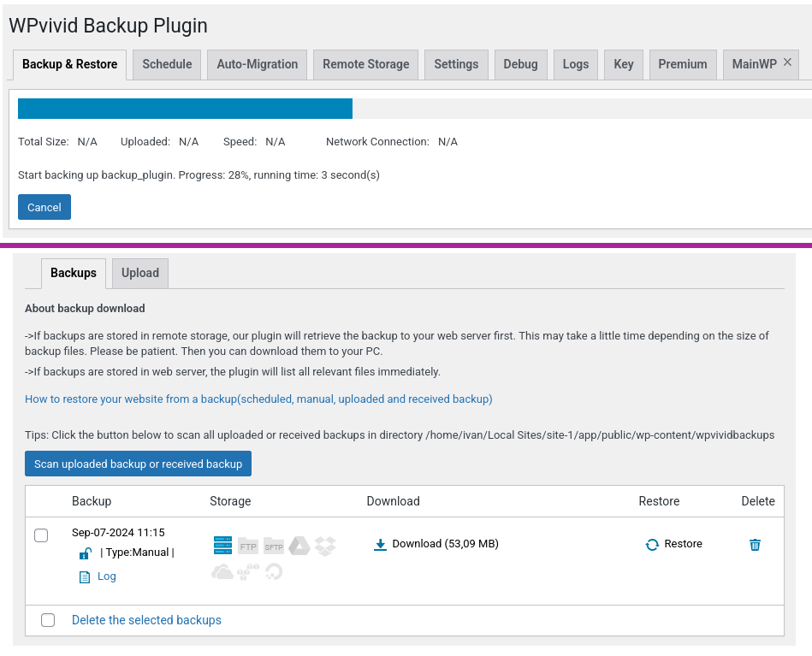
Task: Open the how to restore your website link
Action: tap(258, 399)
